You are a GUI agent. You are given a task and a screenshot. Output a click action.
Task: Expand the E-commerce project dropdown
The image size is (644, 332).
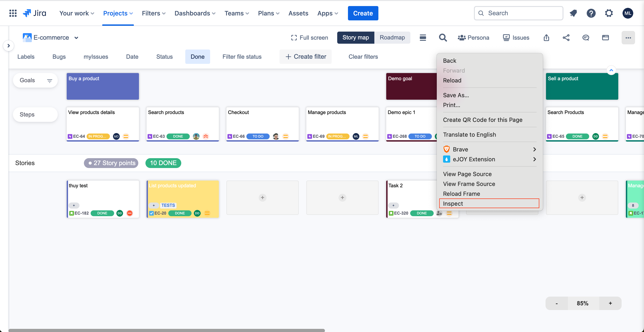[x=76, y=38]
